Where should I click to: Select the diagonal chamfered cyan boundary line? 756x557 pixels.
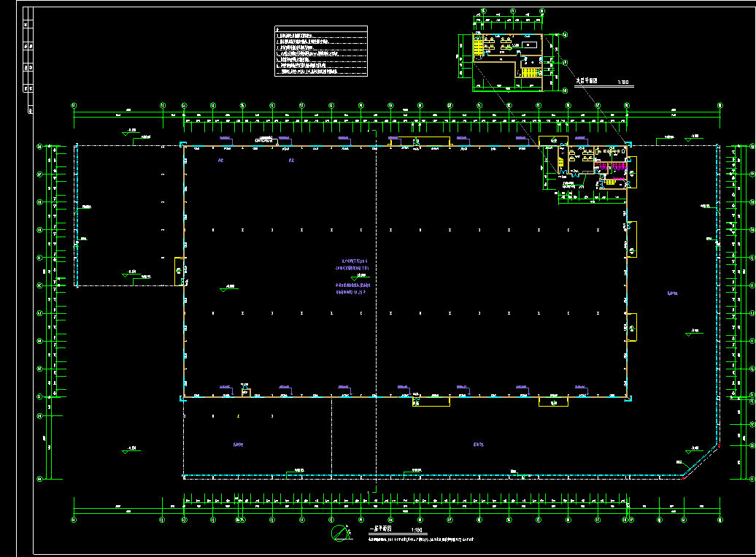tap(699, 461)
